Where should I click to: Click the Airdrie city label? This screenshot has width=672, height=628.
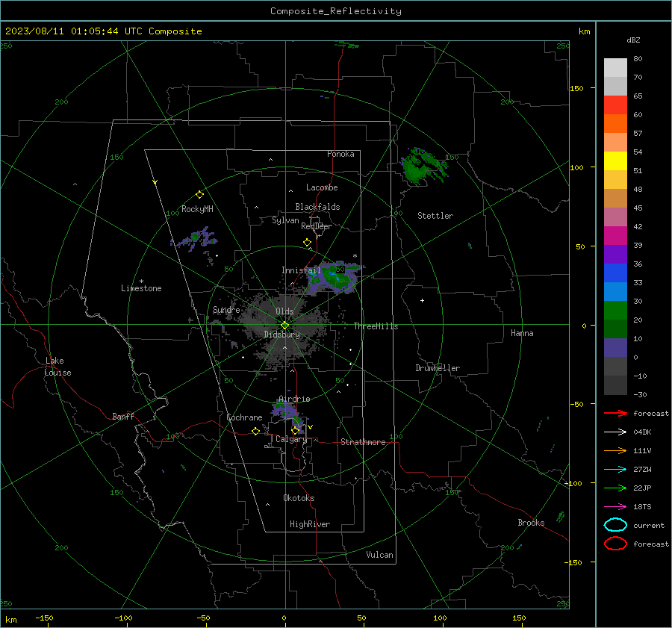294,399
